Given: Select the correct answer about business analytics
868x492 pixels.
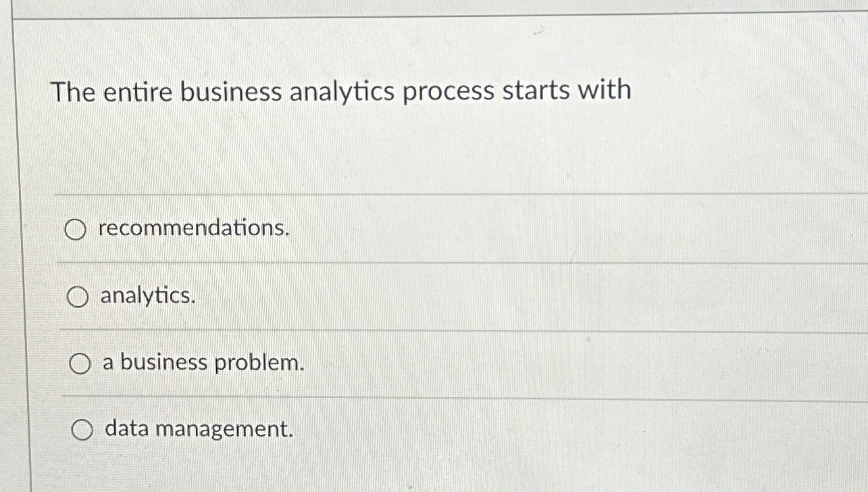Looking at the screenshot, I should coord(80,363).
